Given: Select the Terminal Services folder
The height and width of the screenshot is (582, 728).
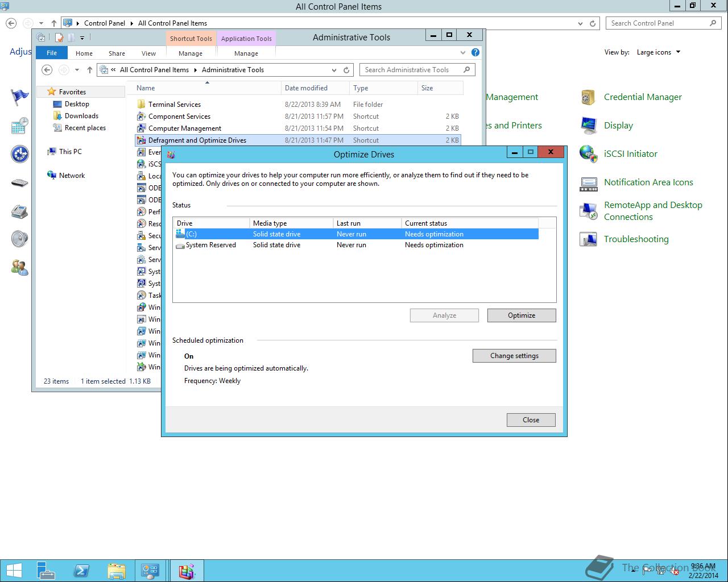Looking at the screenshot, I should click(298, 105).
